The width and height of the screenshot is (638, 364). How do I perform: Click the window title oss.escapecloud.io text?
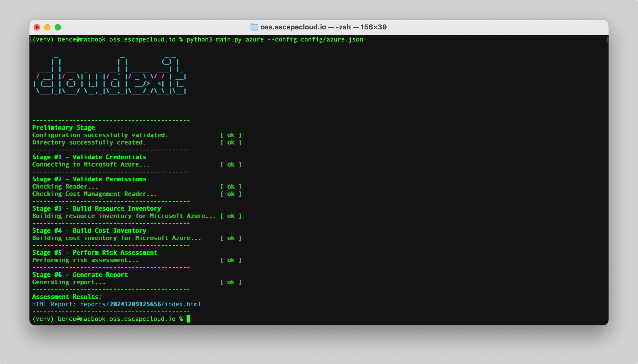pos(293,27)
